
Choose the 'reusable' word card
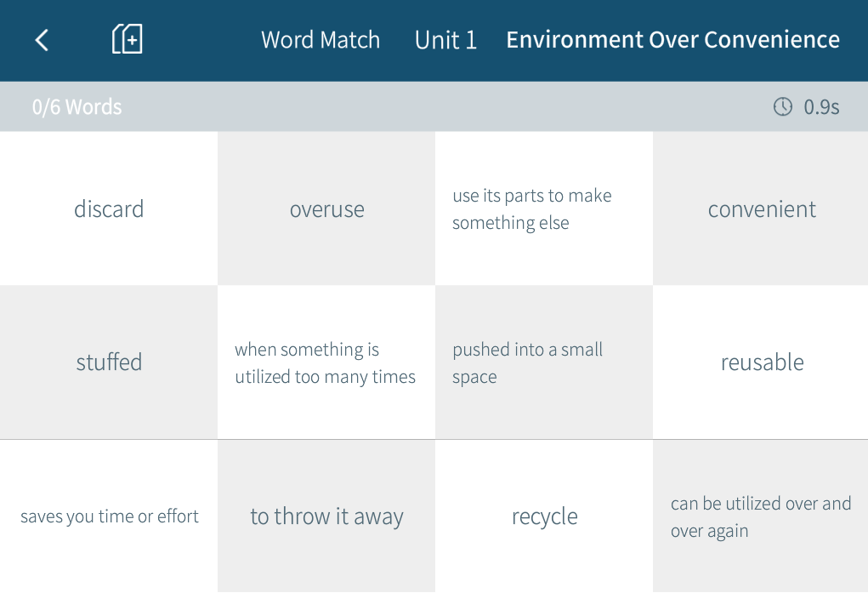pos(762,362)
